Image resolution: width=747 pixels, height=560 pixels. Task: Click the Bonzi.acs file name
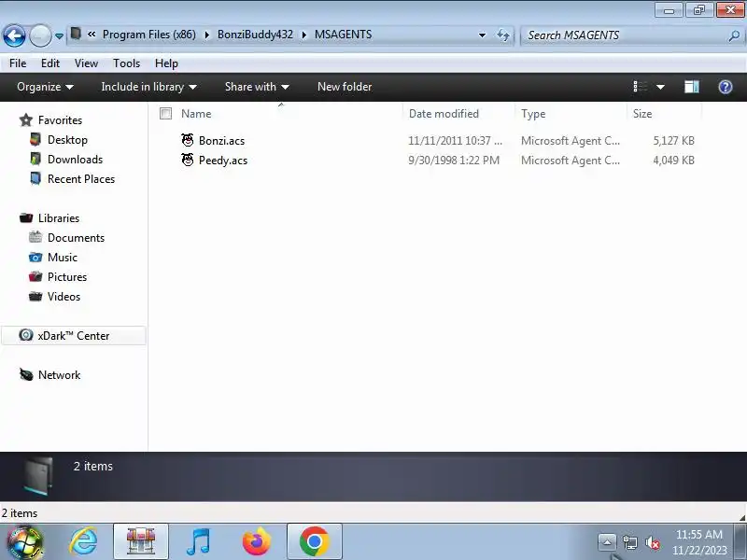tap(221, 141)
